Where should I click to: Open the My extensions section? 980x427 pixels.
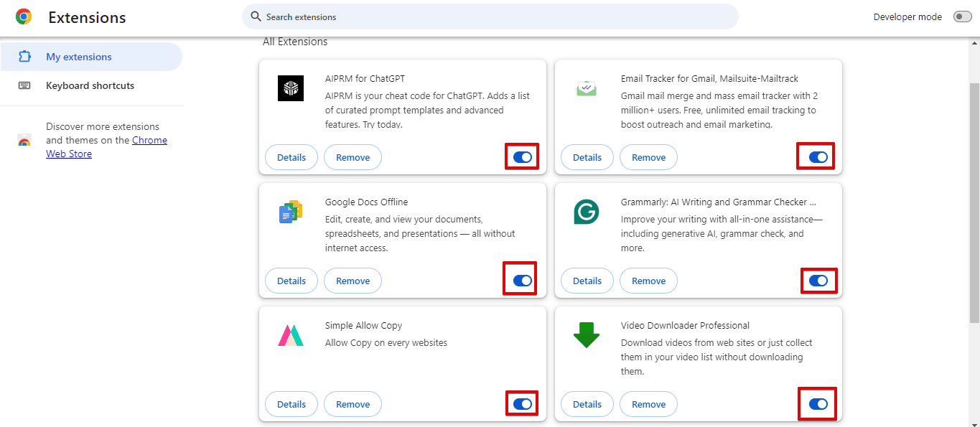coord(79,57)
